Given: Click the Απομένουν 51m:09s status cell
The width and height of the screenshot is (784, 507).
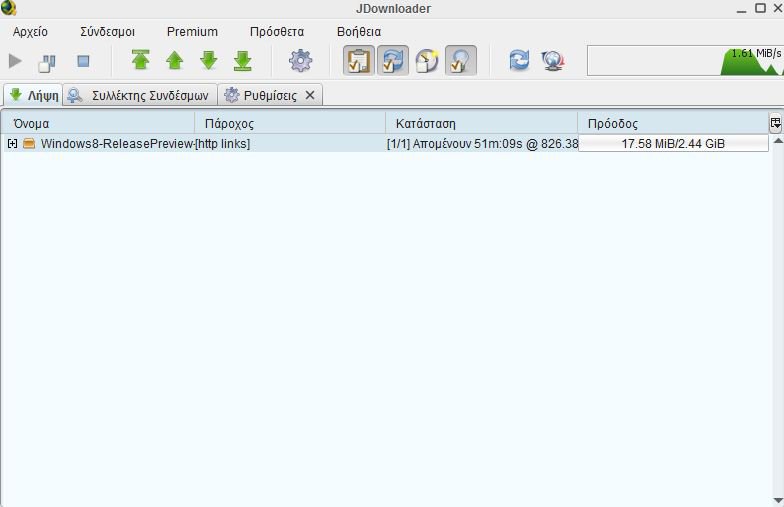Looking at the screenshot, I should pos(482,144).
